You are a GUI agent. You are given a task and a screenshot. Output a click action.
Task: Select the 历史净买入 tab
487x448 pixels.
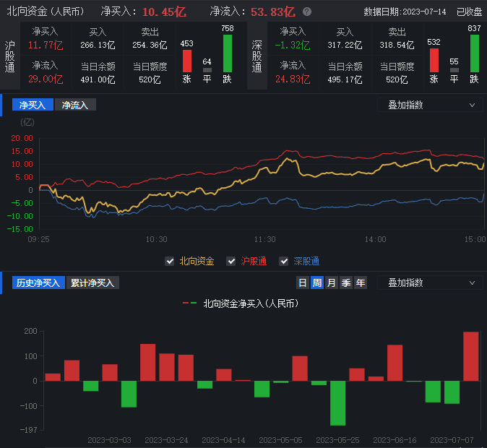(38, 283)
